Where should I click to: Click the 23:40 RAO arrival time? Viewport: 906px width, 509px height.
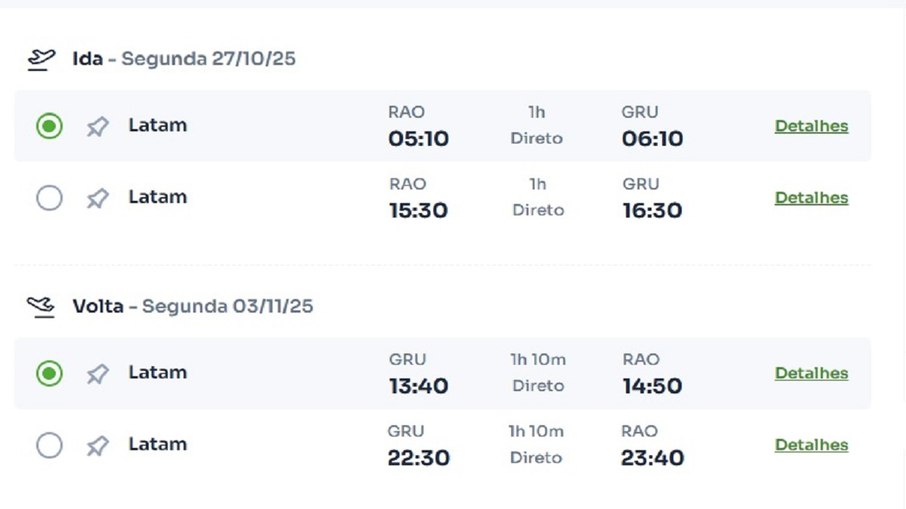(652, 458)
